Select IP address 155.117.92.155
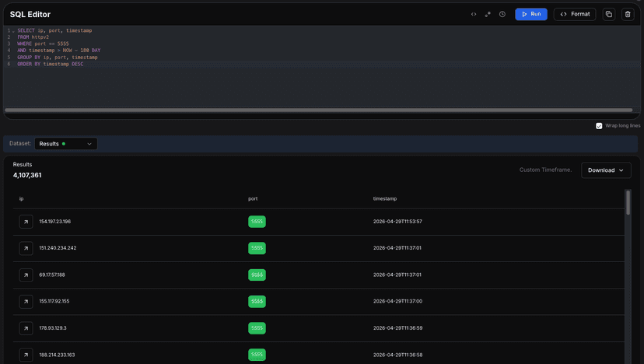644x364 pixels. point(54,301)
